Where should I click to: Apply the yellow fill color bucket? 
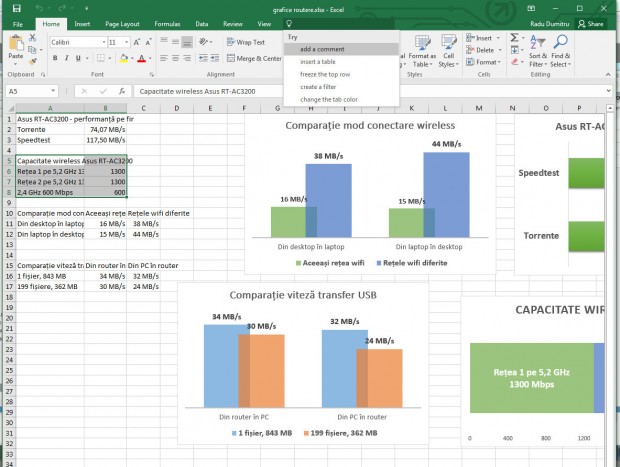click(124, 58)
